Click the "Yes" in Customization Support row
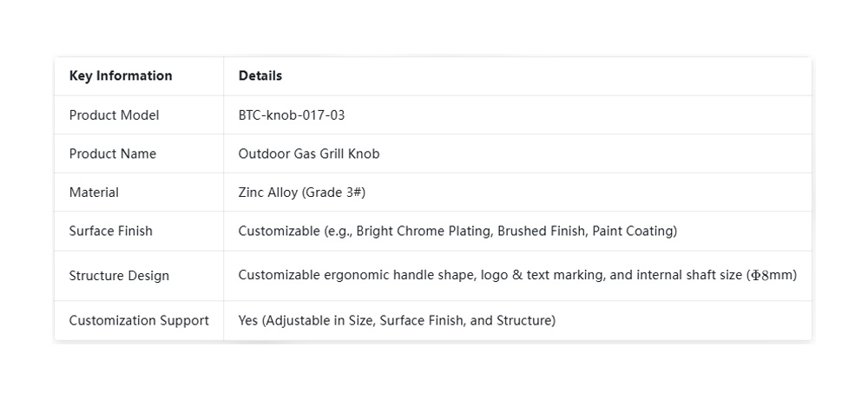 coord(248,320)
